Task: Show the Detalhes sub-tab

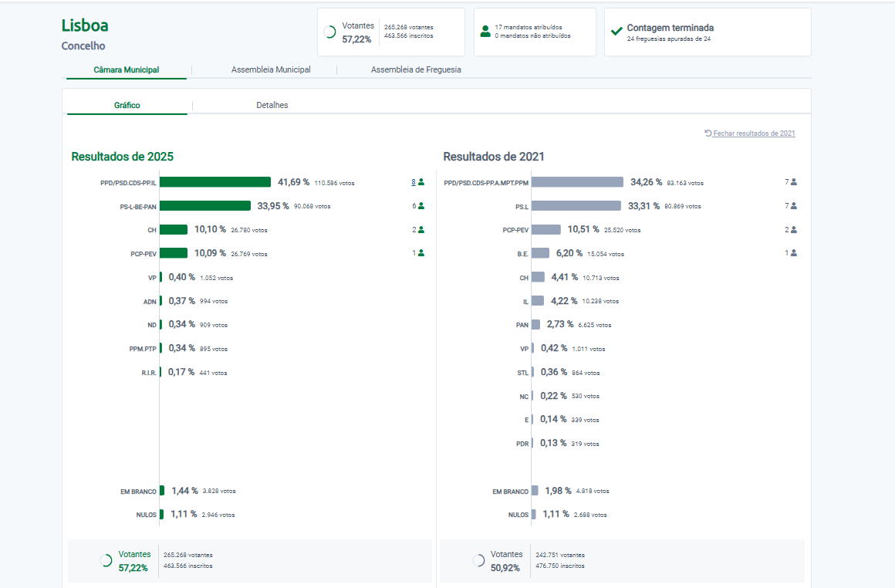Action: point(272,105)
